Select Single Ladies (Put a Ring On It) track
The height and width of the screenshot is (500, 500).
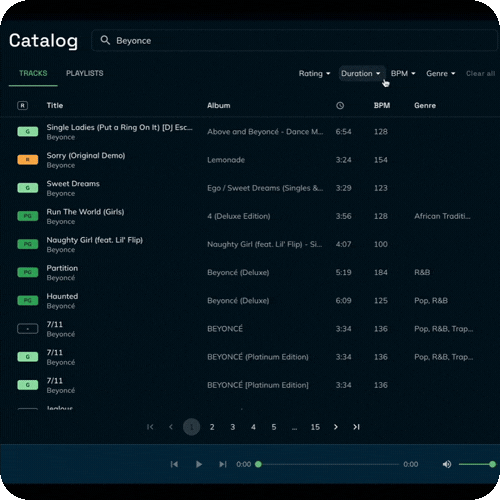click(119, 127)
